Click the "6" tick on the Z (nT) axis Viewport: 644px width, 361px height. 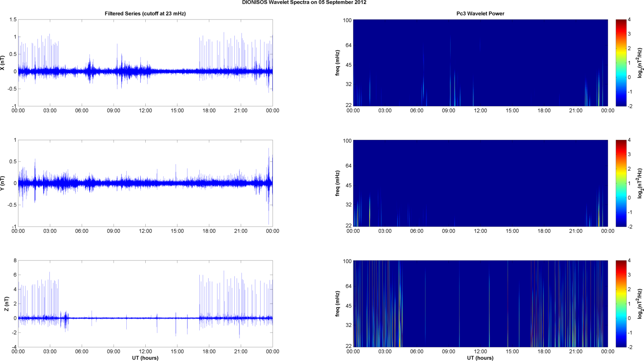pyautogui.click(x=15, y=275)
